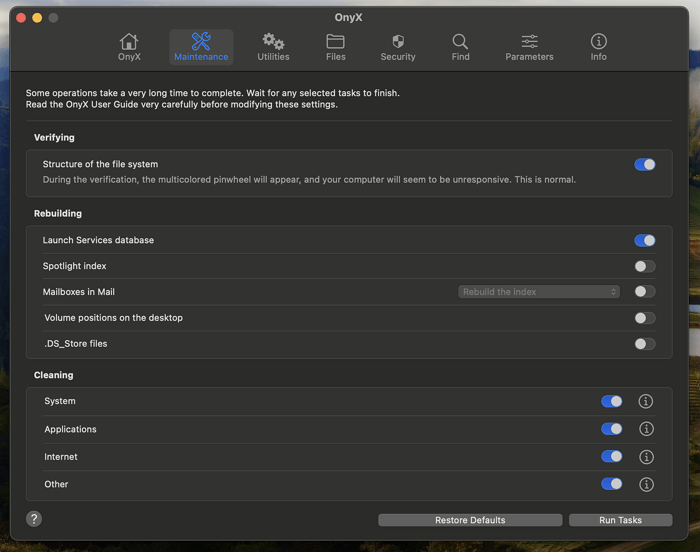Open the OnyX home toolbar icon

129,42
